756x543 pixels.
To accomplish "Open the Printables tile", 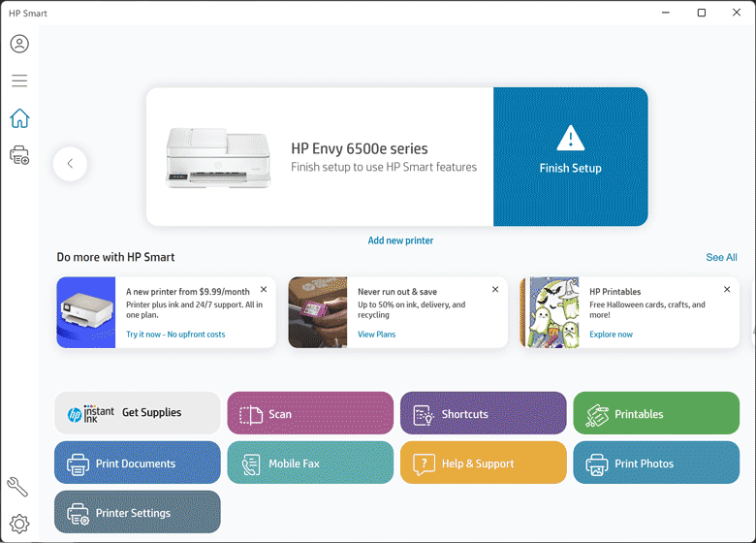I will coord(656,413).
